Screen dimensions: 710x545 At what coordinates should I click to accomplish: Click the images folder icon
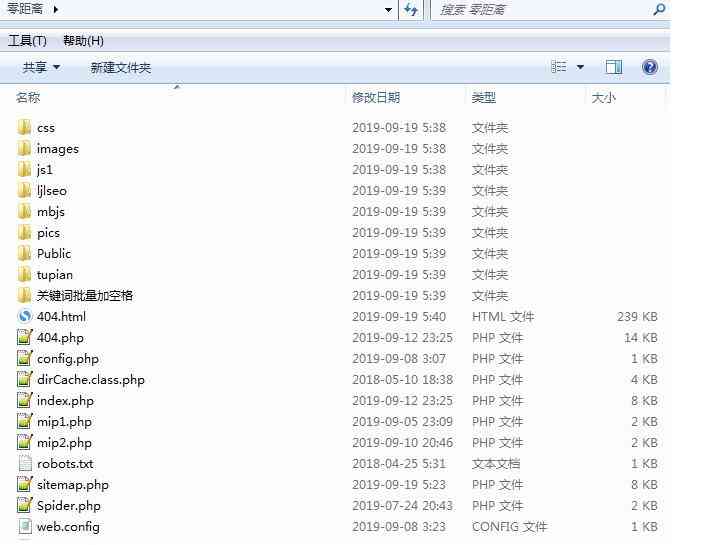tap(24, 148)
